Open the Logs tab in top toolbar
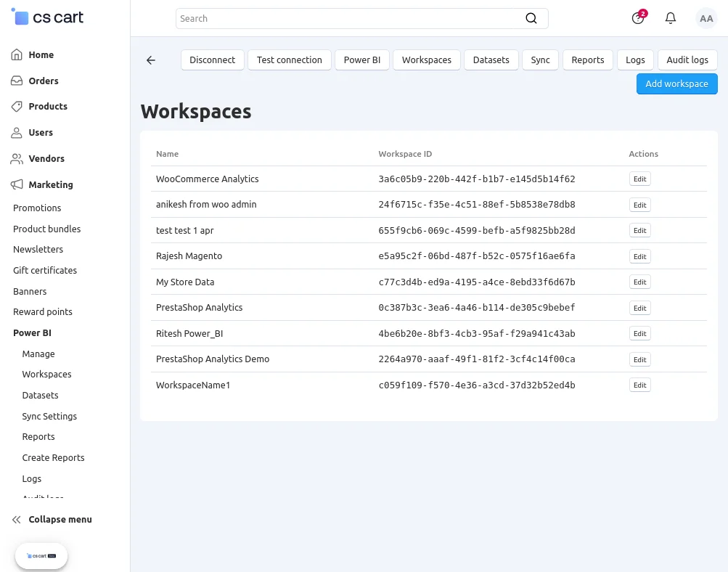 pyautogui.click(x=634, y=60)
